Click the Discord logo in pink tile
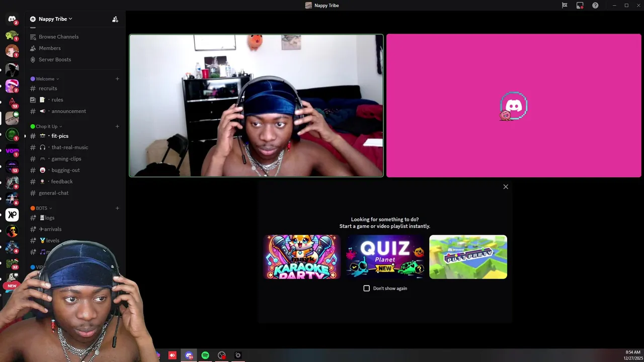644x362 pixels. coord(514,106)
